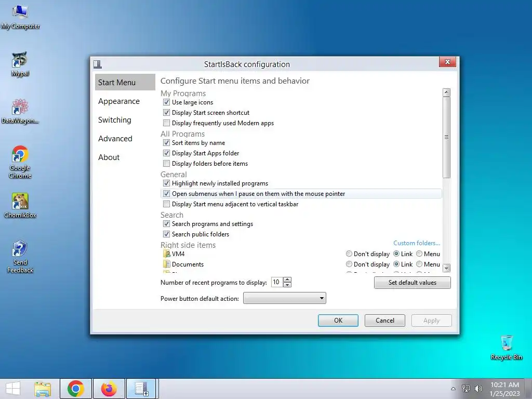
Task: Open the Appearance section
Action: point(119,101)
